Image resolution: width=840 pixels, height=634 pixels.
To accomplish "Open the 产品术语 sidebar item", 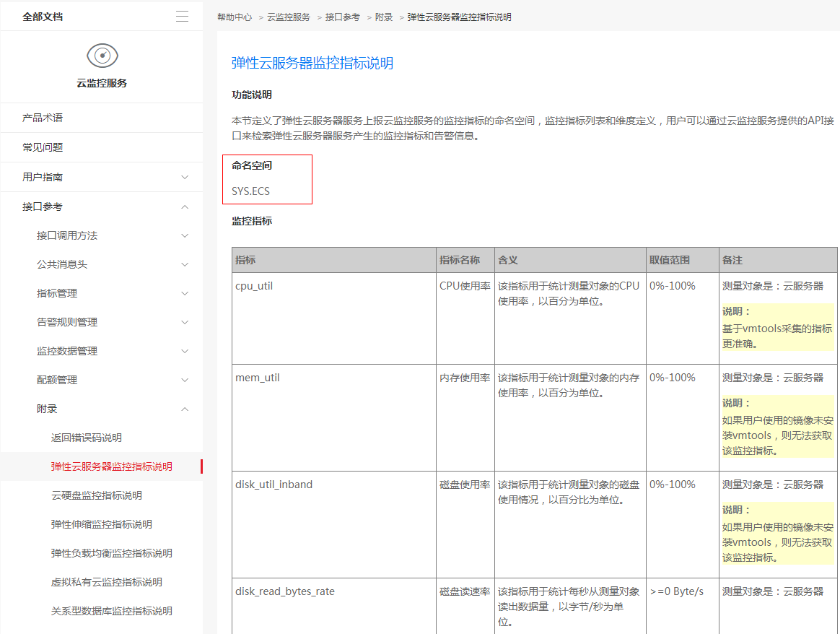I will 102,118.
